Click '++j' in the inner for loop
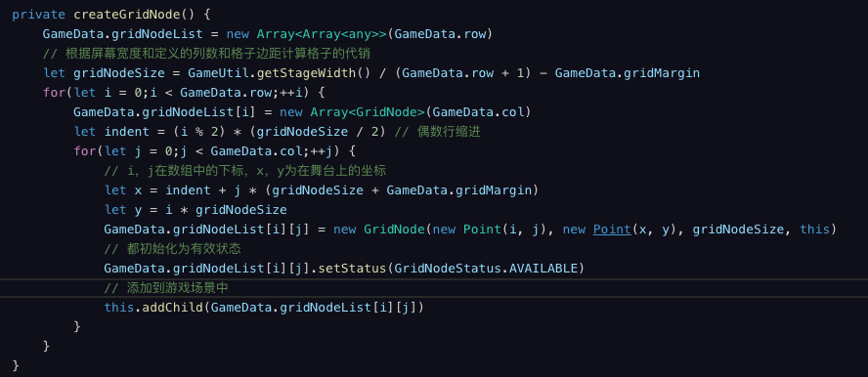Image resolution: width=868 pixels, height=377 pixels. [322, 151]
